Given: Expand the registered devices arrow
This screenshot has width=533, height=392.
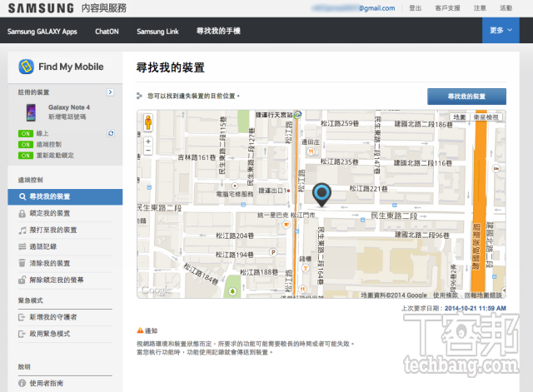Looking at the screenshot, I should (x=111, y=92).
